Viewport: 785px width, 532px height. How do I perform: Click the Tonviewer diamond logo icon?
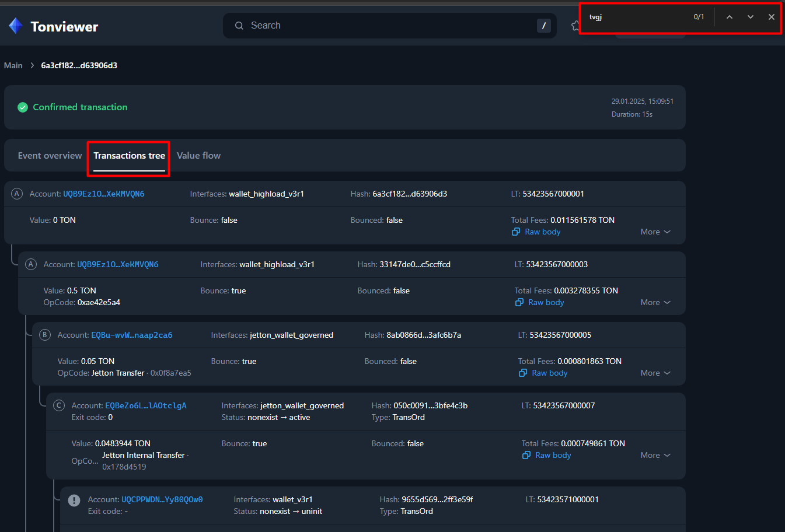click(x=16, y=26)
